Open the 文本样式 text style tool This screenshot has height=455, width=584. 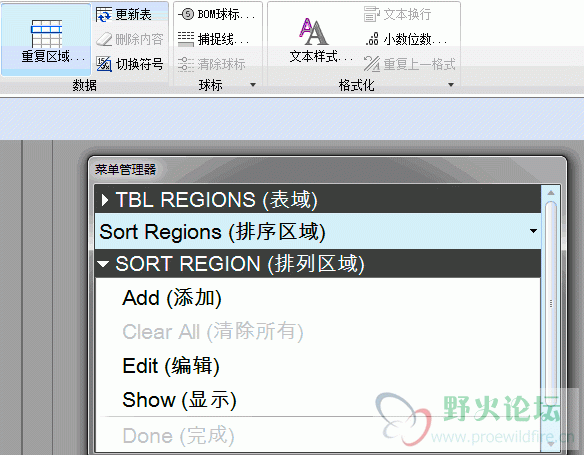pyautogui.click(x=321, y=40)
